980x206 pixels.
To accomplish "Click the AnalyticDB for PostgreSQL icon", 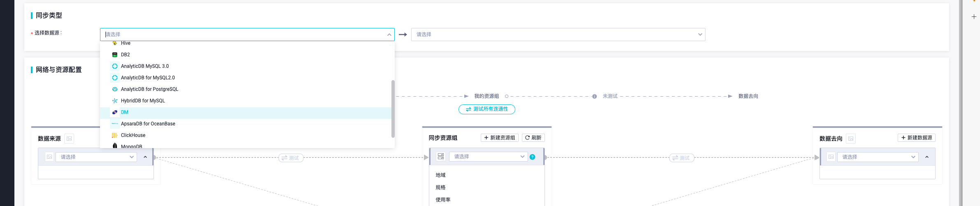I will (115, 89).
